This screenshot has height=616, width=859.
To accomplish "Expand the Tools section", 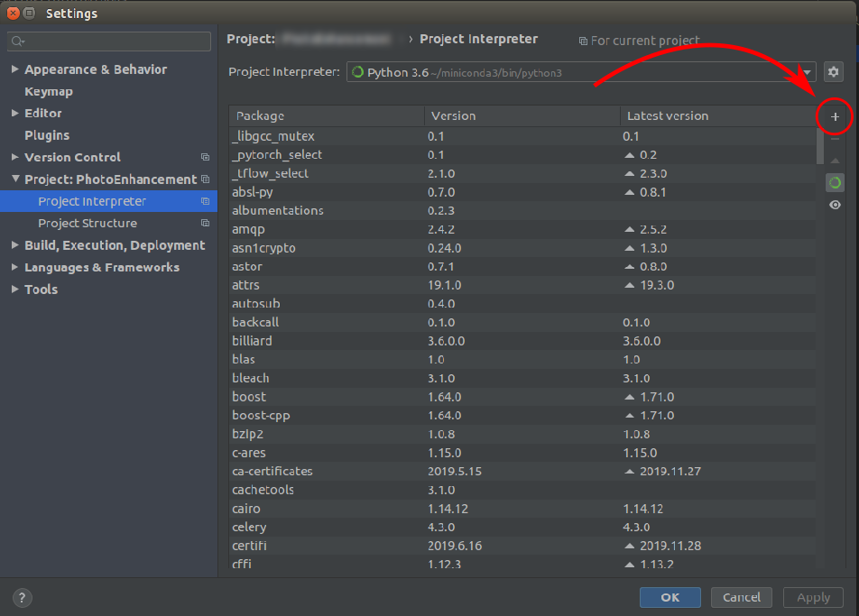I will (x=14, y=289).
